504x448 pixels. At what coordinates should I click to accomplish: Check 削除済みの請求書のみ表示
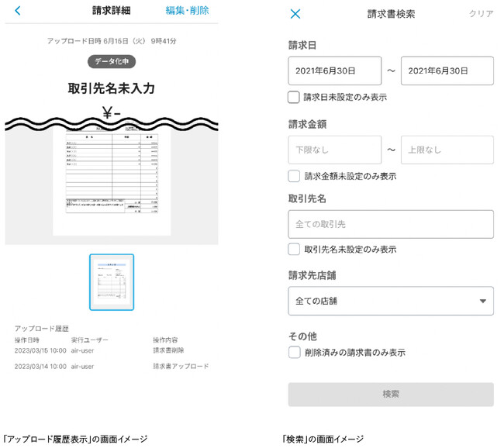click(x=294, y=352)
